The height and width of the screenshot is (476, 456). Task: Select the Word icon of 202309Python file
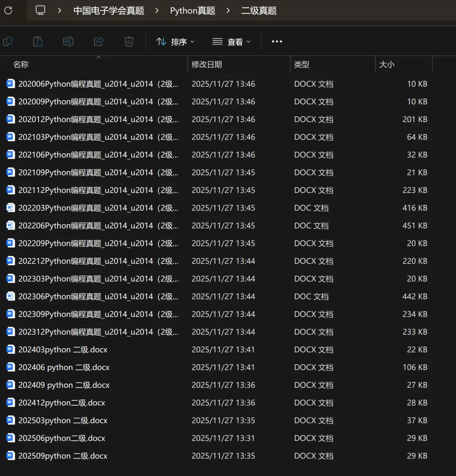tap(11, 314)
